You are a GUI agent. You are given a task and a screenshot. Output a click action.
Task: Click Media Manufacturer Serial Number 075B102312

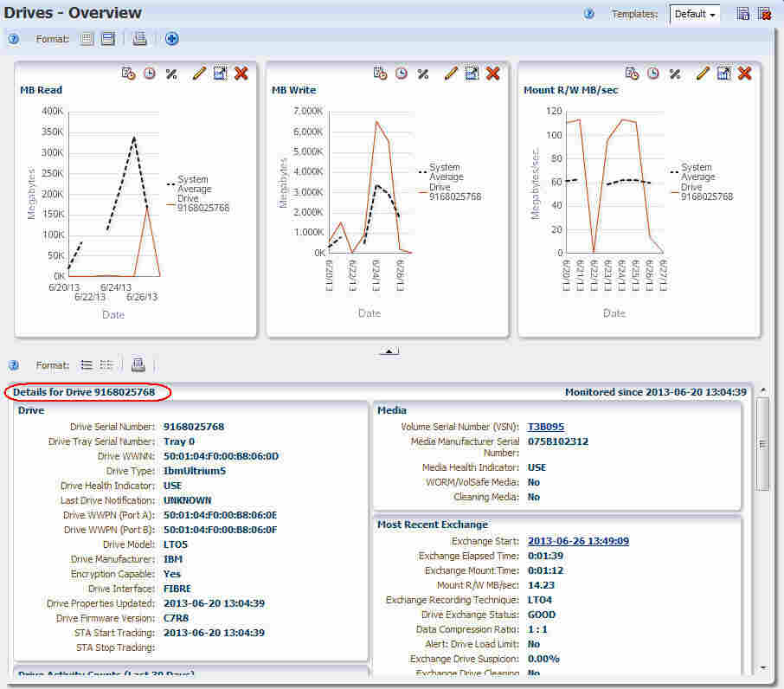click(x=558, y=441)
